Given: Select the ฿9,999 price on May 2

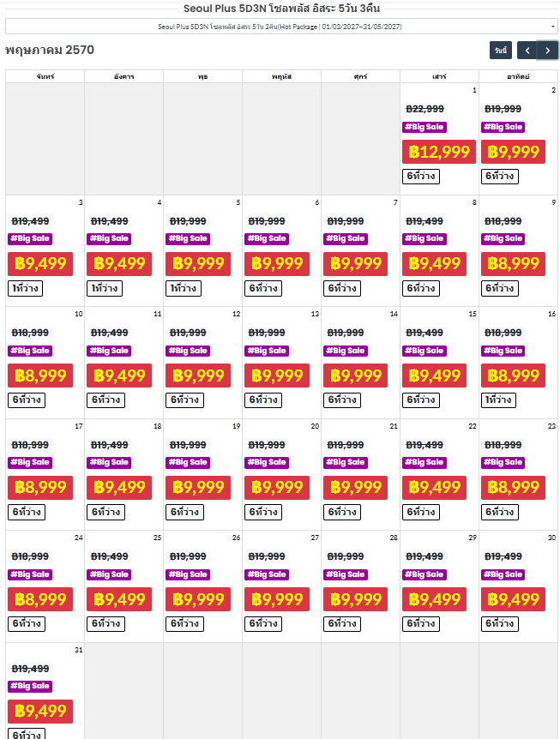Looking at the screenshot, I should [513, 152].
